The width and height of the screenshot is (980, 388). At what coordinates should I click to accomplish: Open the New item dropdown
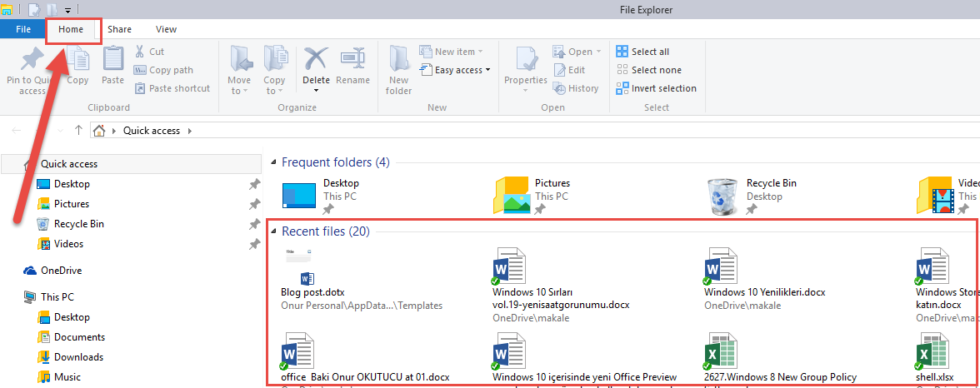click(x=452, y=52)
